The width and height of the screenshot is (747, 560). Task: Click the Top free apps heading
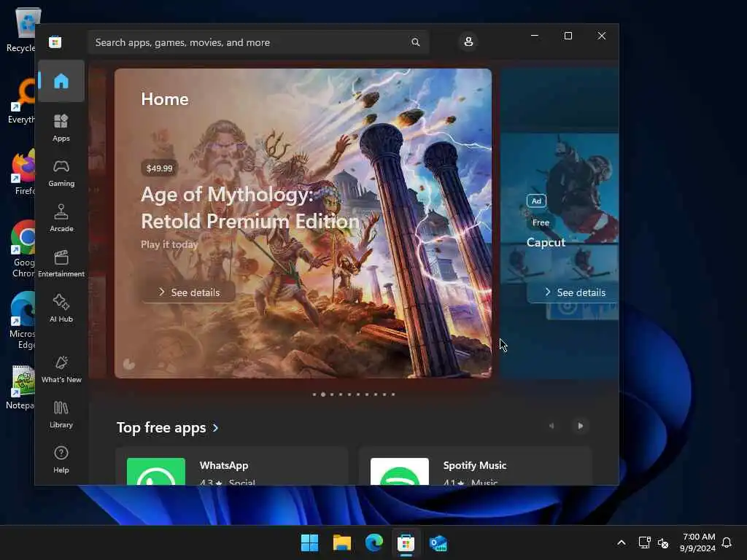pyautogui.click(x=161, y=427)
